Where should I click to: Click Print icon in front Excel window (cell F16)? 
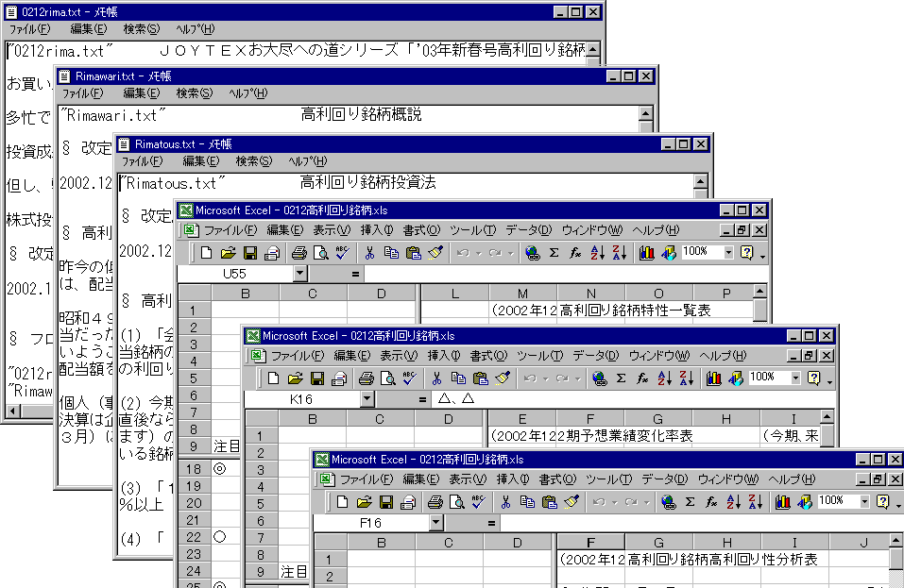click(435, 502)
